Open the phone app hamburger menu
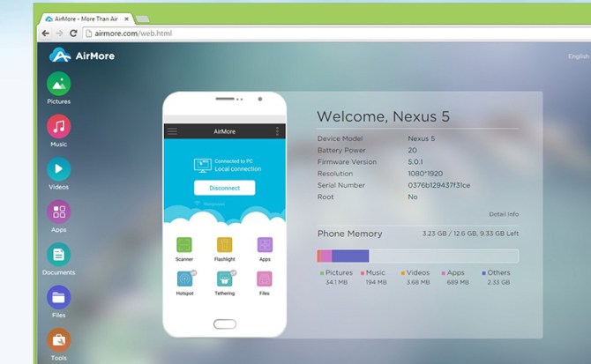Screen dimensions: 591x364 172,131
